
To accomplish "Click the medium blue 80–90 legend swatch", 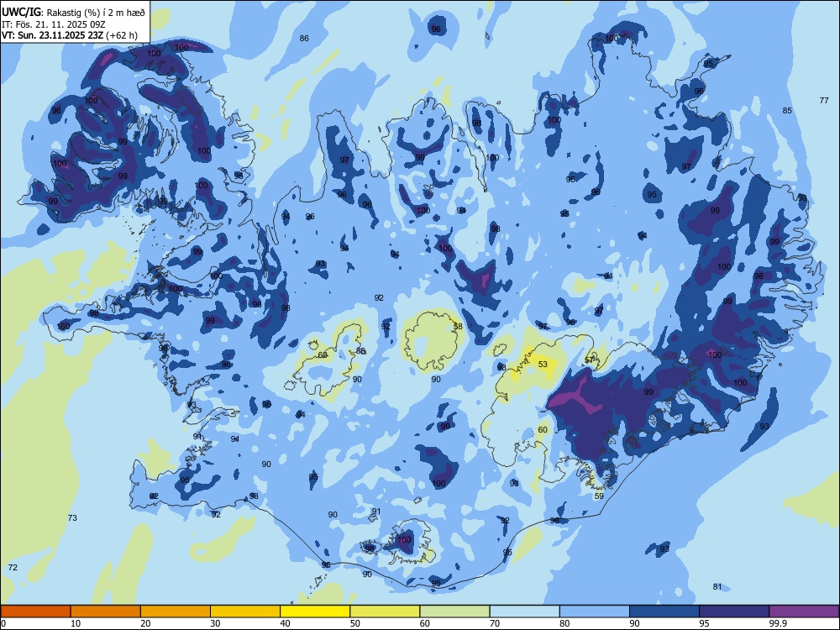I will tap(595, 612).
